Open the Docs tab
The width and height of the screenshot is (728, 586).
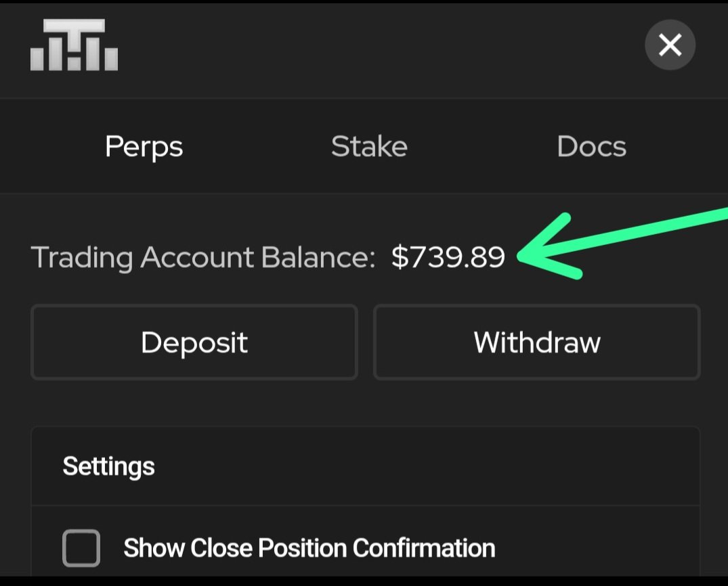(x=591, y=147)
